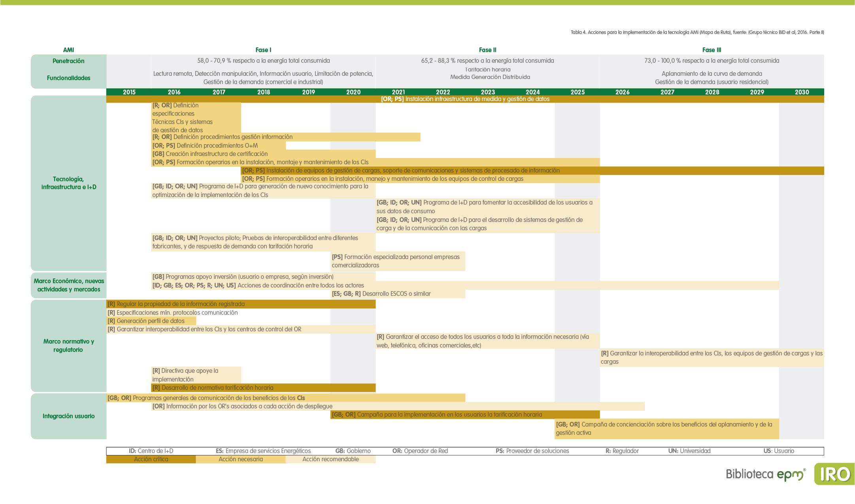Viewport: 855px width, 504px height.
Task: Click the Biblioteca epm logo
Action: click(x=765, y=474)
